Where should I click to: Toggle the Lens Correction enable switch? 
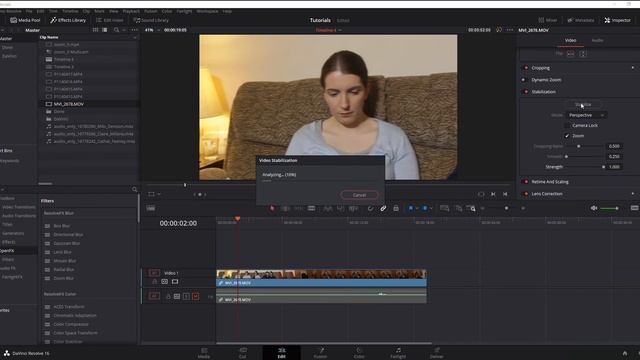click(x=526, y=194)
